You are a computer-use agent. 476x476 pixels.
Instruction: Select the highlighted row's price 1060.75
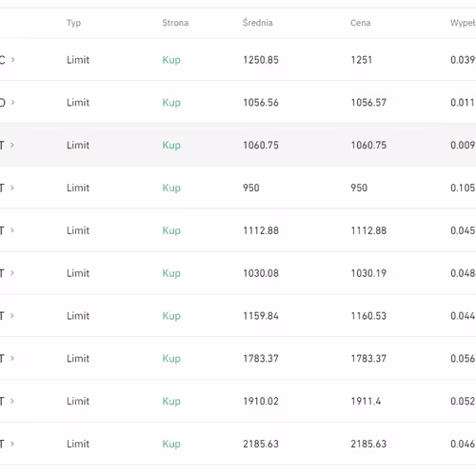tap(368, 145)
